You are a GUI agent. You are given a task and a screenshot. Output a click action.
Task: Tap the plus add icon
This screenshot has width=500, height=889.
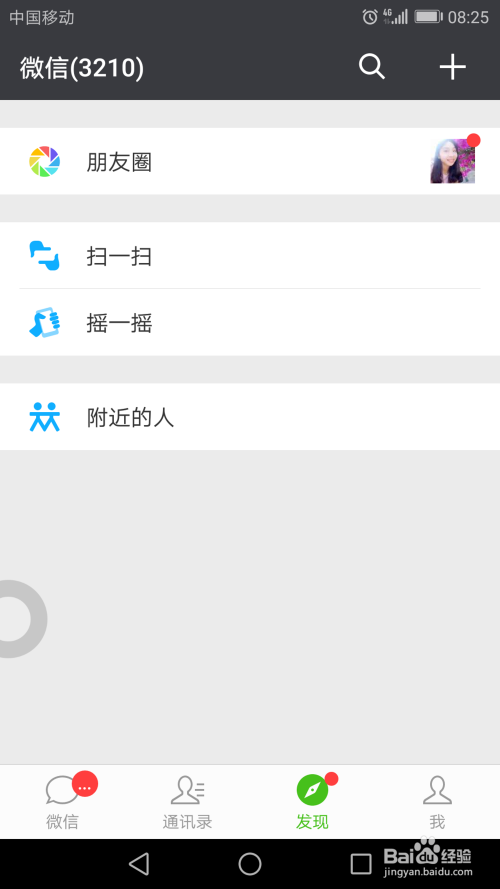(x=452, y=67)
